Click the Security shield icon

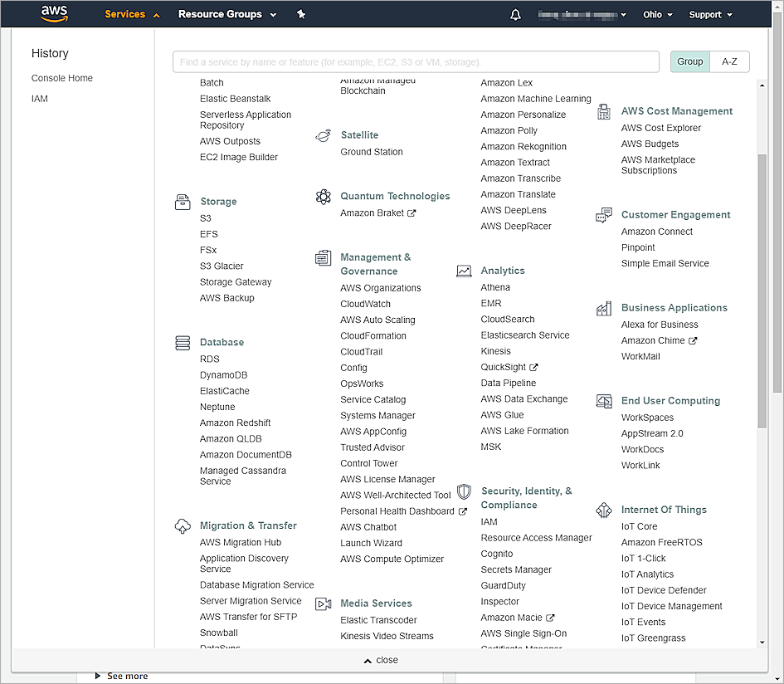pos(464,491)
